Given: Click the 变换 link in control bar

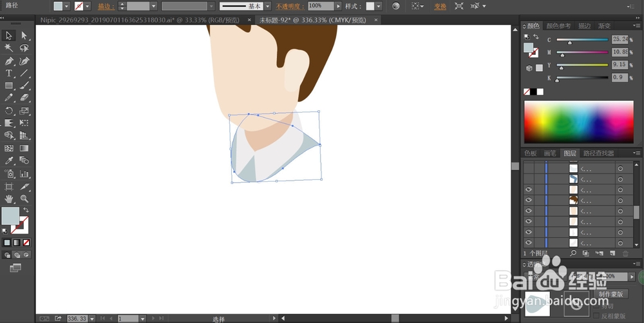Looking at the screenshot, I should tap(440, 6).
